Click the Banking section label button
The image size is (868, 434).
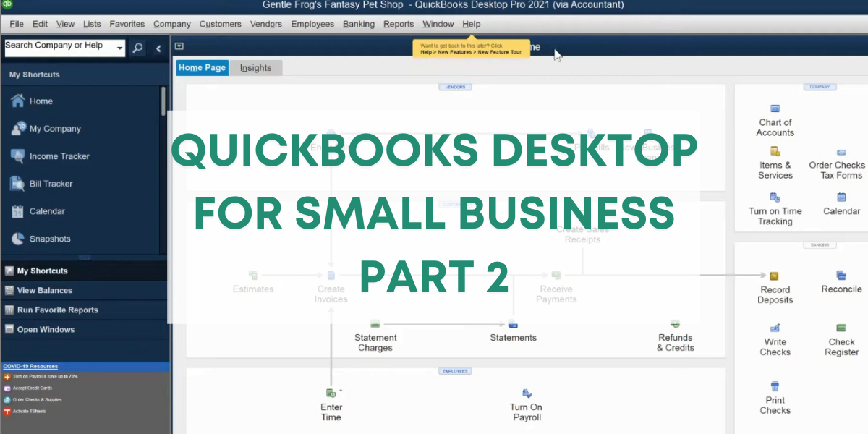(820, 245)
